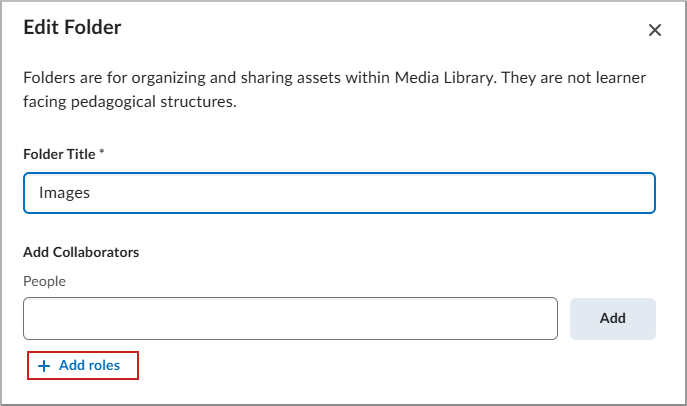The image size is (687, 406).
Task: Click the Folder Title label
Action: point(59,154)
